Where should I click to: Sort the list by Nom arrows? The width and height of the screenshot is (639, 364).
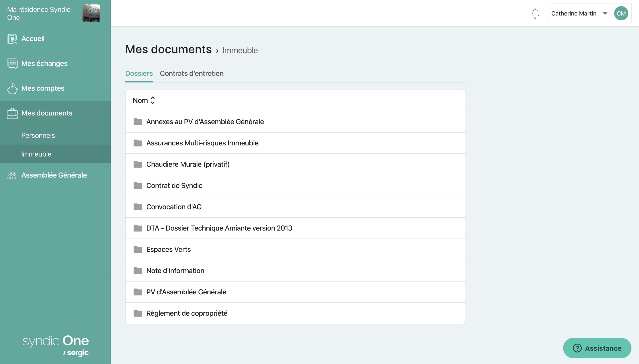coord(153,100)
